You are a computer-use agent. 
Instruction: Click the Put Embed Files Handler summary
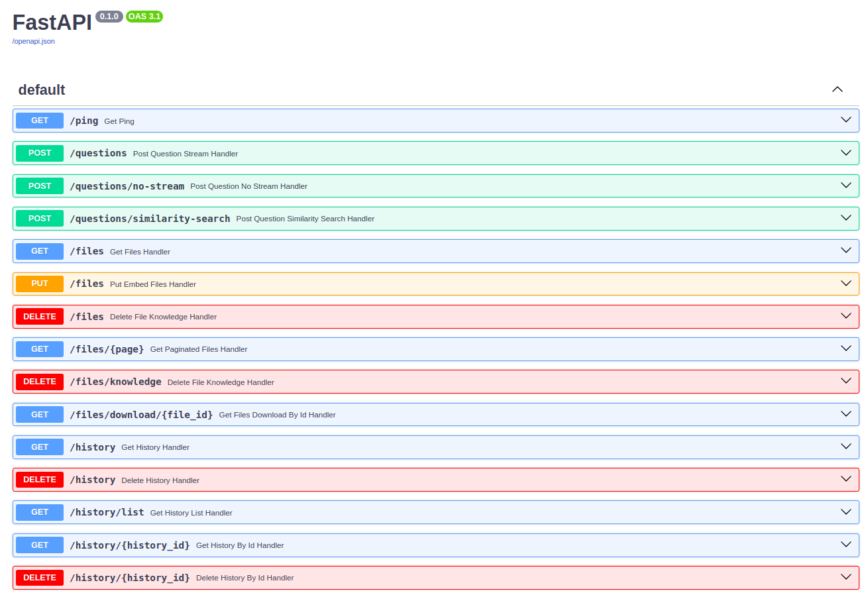point(153,284)
